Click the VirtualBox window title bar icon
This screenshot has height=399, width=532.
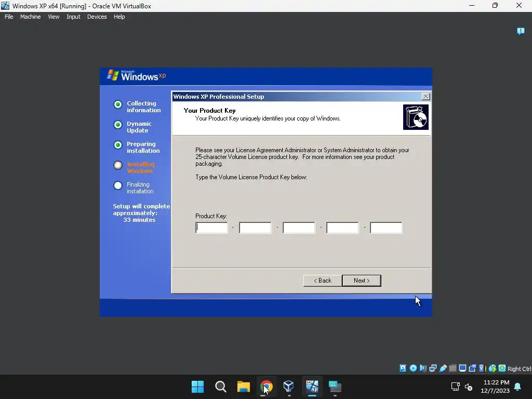point(5,6)
